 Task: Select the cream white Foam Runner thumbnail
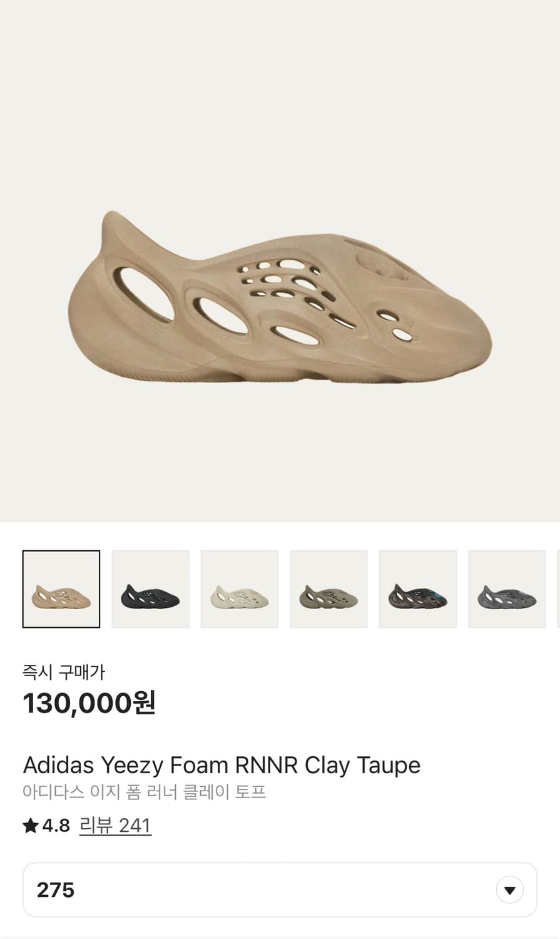point(240,589)
